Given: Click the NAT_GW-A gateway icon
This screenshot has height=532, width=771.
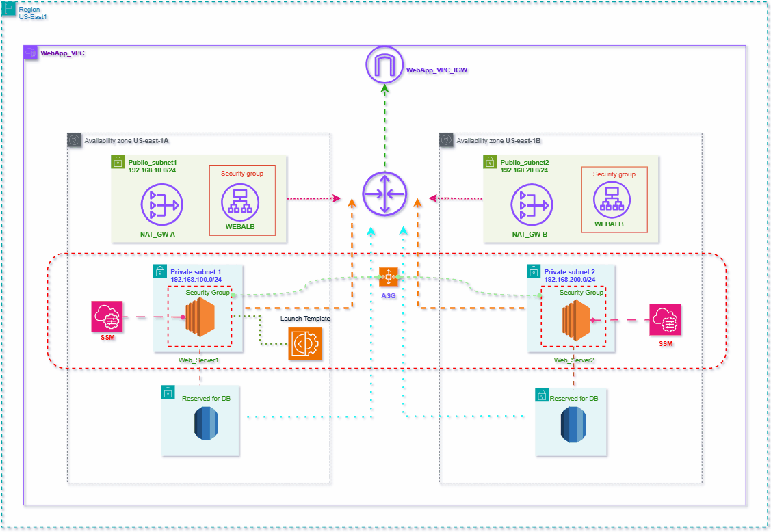Looking at the screenshot, I should 162,204.
